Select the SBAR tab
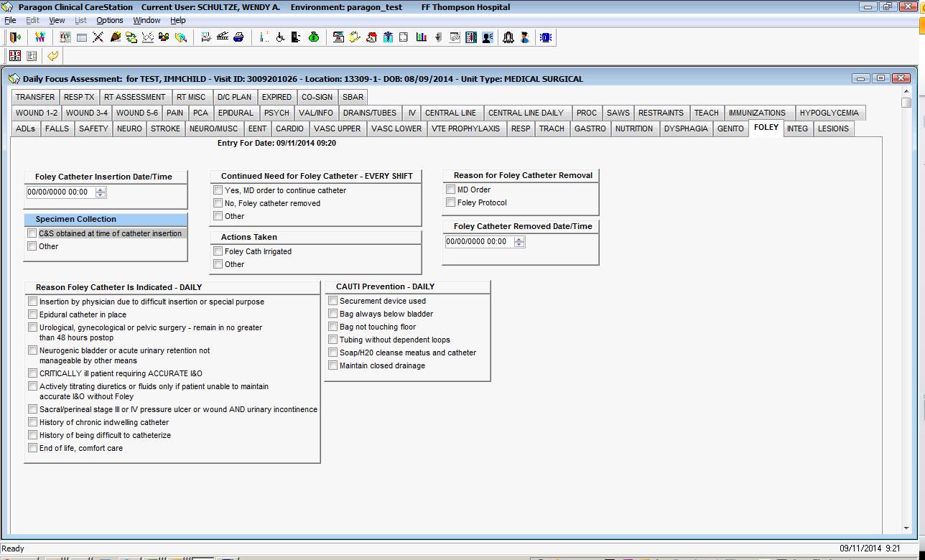The height and width of the screenshot is (560, 925). (x=353, y=97)
